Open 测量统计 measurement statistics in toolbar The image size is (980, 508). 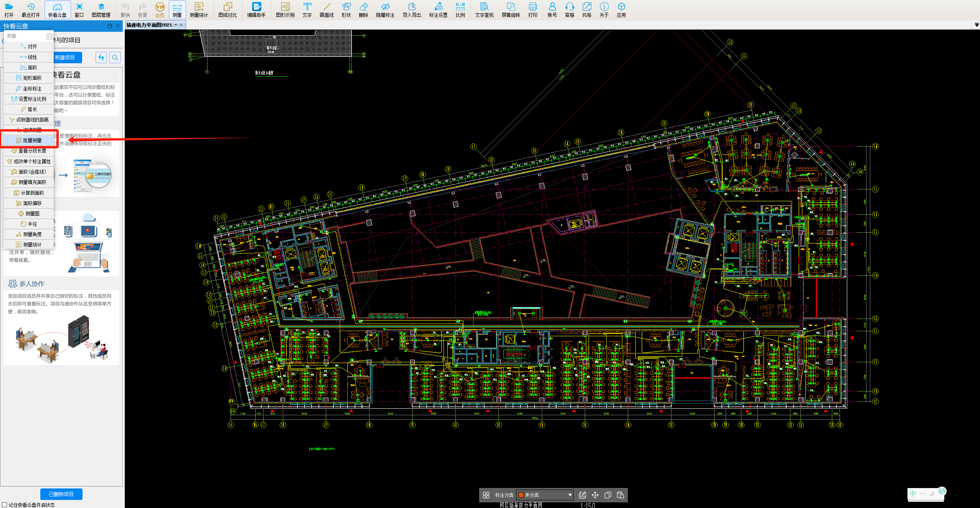(199, 10)
